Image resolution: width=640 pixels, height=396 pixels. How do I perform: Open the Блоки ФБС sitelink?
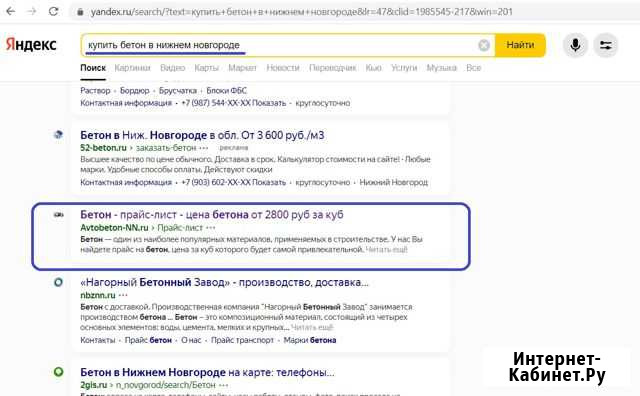pos(227,91)
